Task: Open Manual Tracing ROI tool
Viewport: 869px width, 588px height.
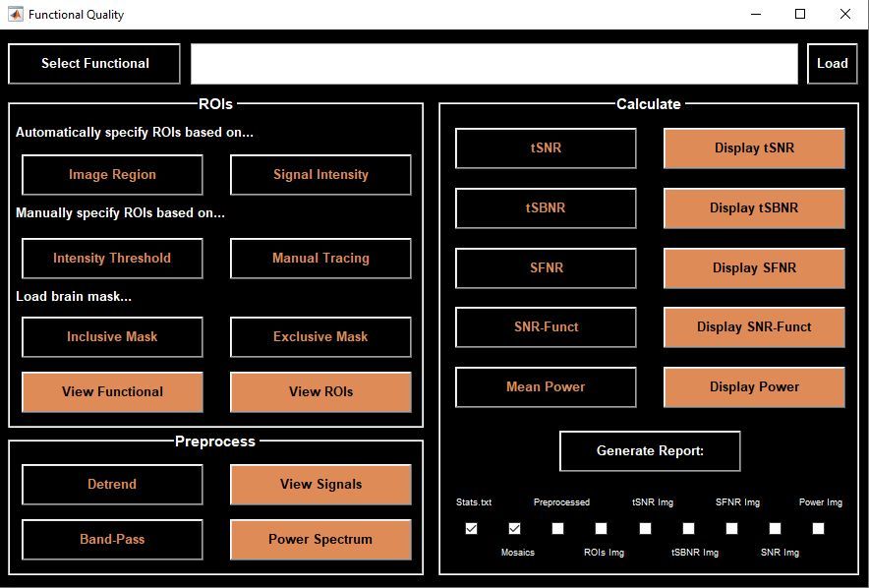Action: click(320, 259)
